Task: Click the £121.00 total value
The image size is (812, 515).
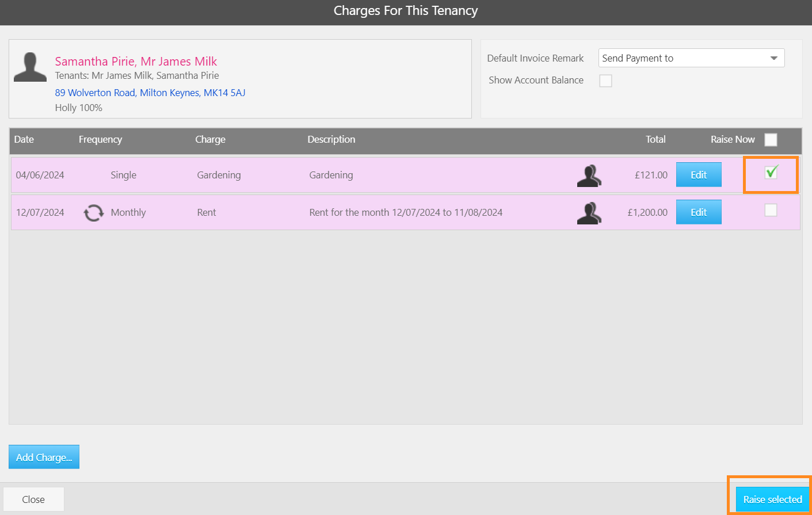Action: [651, 175]
